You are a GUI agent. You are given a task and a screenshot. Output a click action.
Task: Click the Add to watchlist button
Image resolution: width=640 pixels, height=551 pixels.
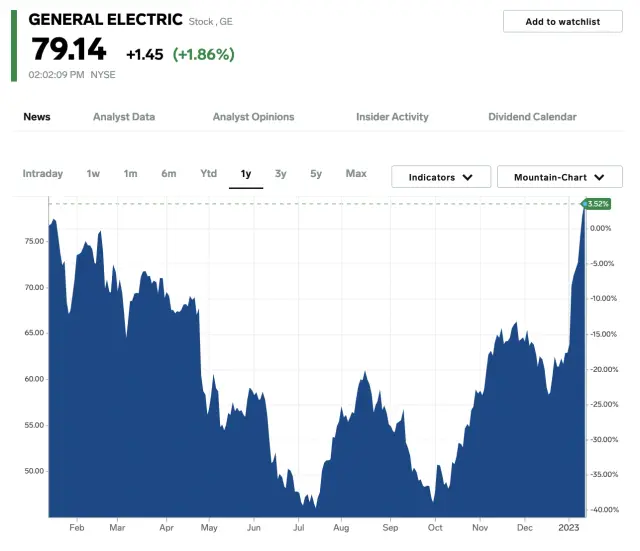[562, 21]
